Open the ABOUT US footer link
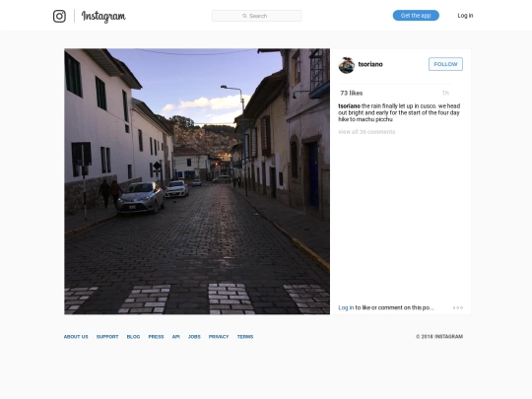Screen dimensions: 532x399 pyautogui.click(x=76, y=337)
